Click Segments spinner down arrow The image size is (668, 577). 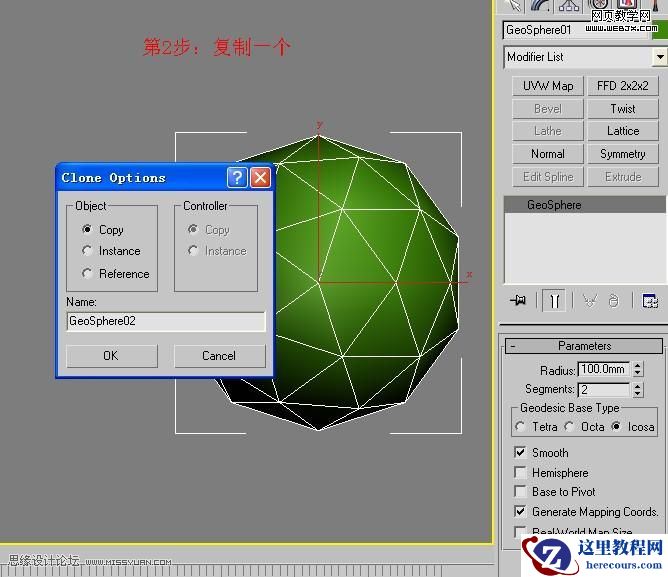637,393
